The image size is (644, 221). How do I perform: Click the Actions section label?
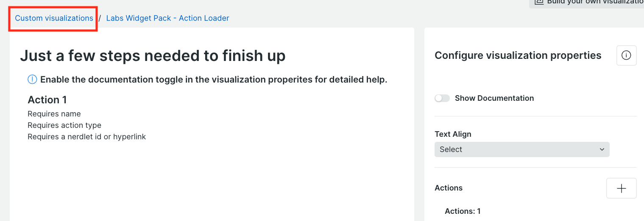pos(449,188)
